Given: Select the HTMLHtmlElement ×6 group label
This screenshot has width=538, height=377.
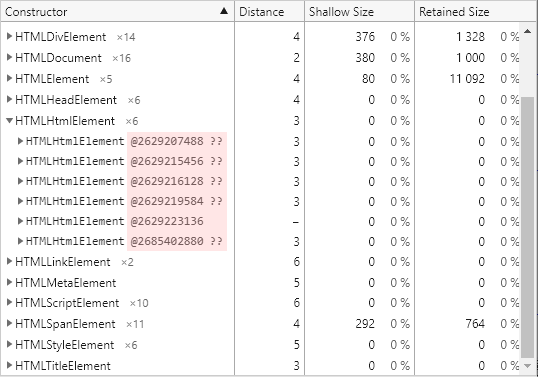Looking at the screenshot, I should coord(77,121).
